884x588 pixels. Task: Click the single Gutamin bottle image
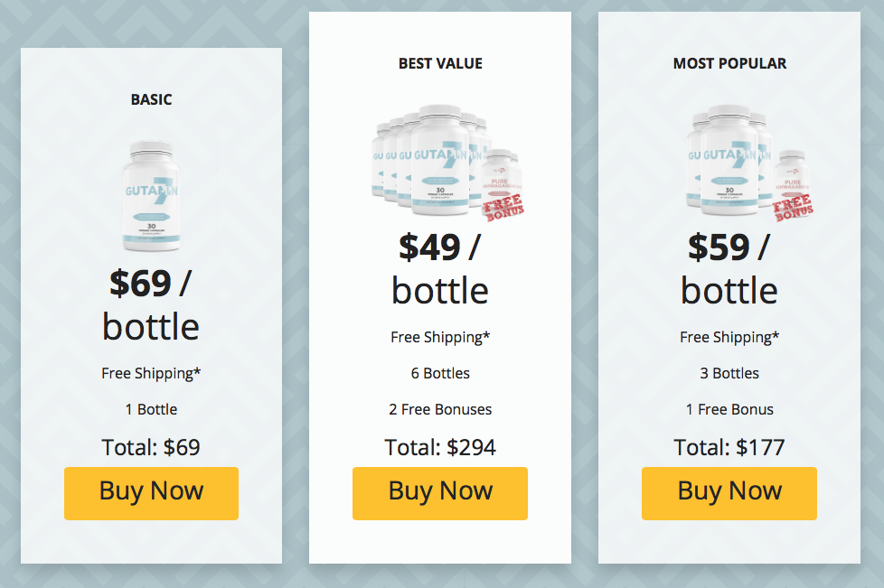click(x=151, y=196)
